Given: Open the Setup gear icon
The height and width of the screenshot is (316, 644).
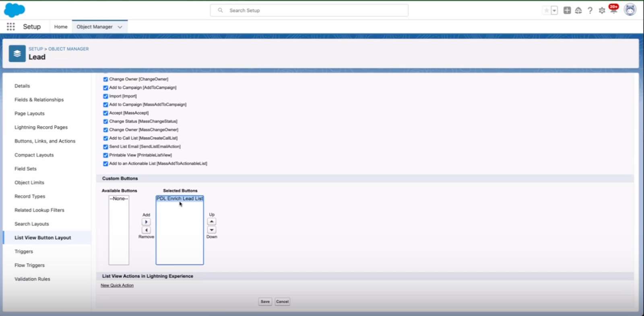Looking at the screenshot, I should click(x=602, y=10).
